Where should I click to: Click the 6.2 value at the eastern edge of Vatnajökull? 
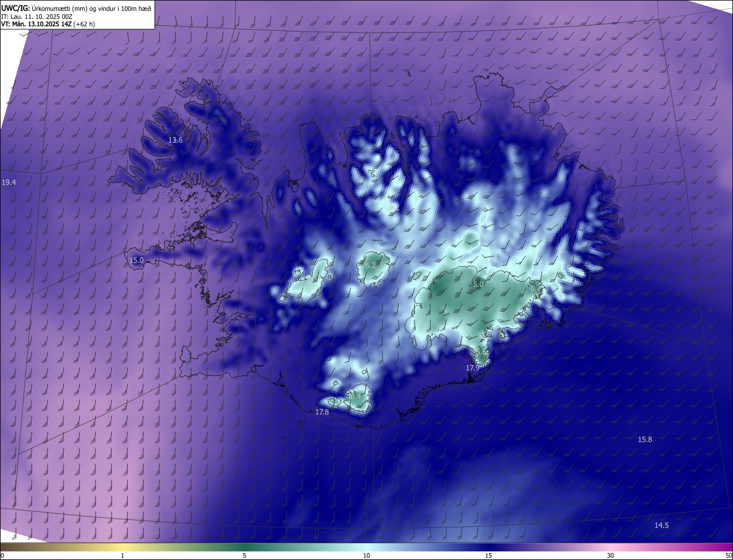(535, 288)
